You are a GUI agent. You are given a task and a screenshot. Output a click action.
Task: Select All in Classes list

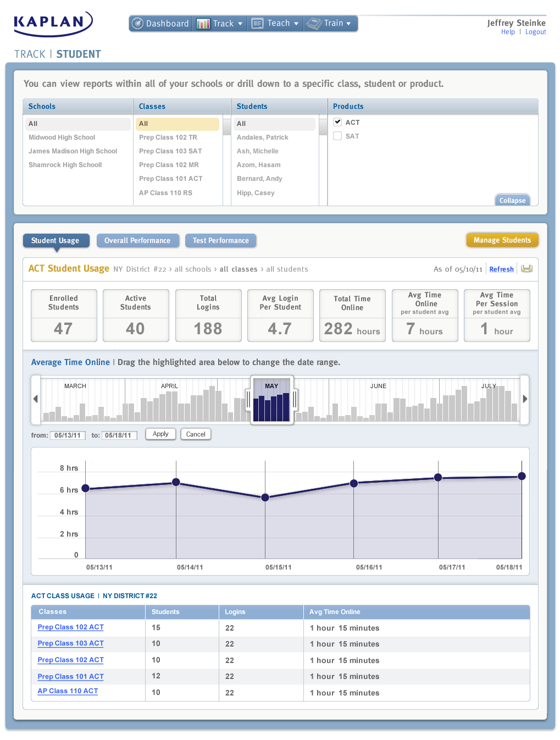click(178, 124)
